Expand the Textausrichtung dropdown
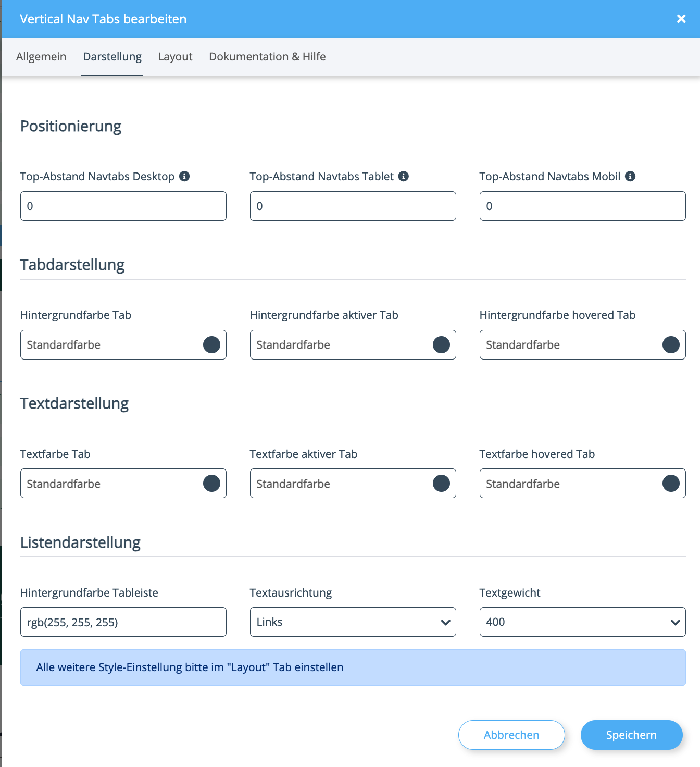The width and height of the screenshot is (700, 767). (x=353, y=622)
